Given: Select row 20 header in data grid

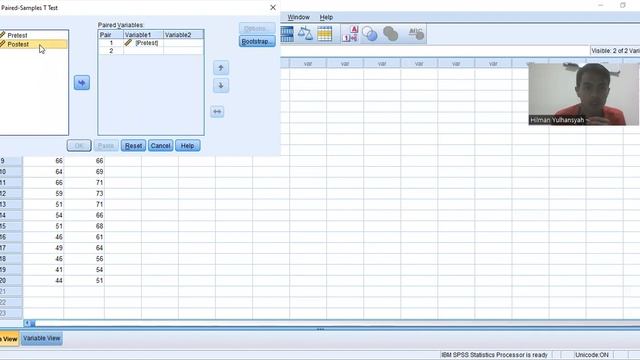Looking at the screenshot, I should click(11, 281).
